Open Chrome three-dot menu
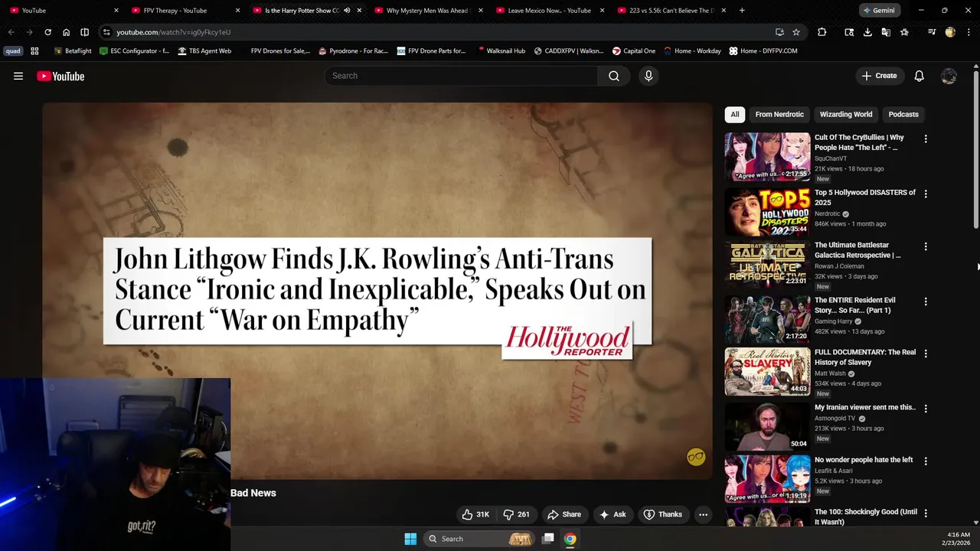 (969, 32)
